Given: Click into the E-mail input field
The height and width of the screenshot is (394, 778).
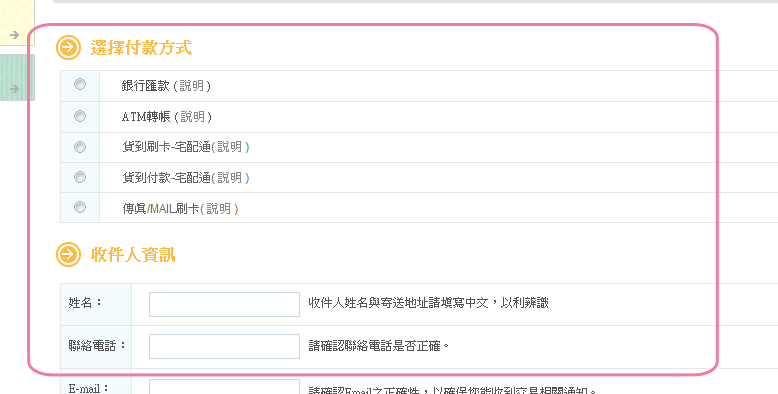Looking at the screenshot, I should pos(224,387).
